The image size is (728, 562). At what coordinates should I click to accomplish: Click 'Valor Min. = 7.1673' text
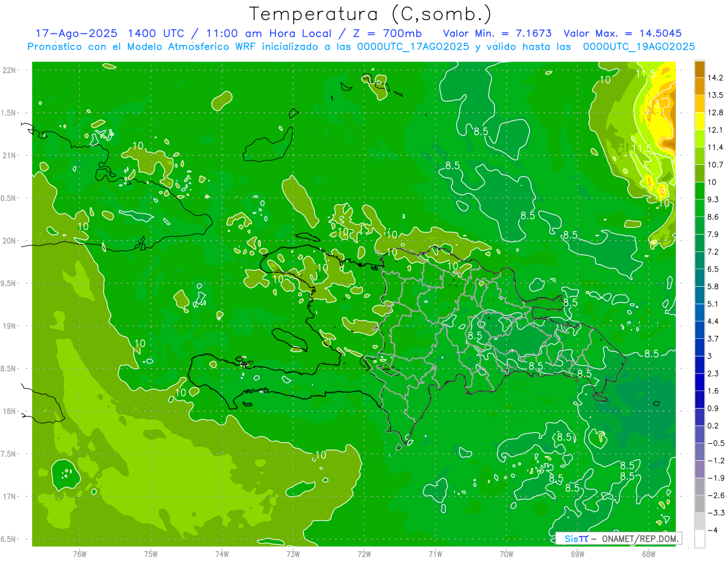coord(497,33)
